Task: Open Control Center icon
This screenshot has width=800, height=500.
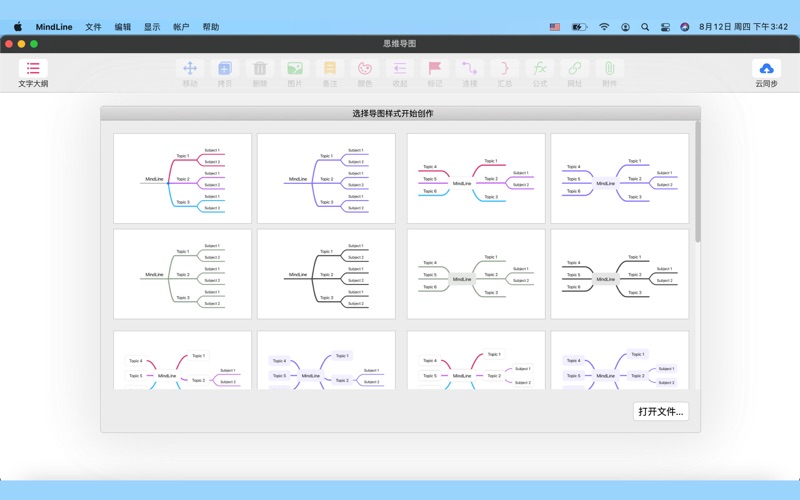Action: [x=665, y=27]
